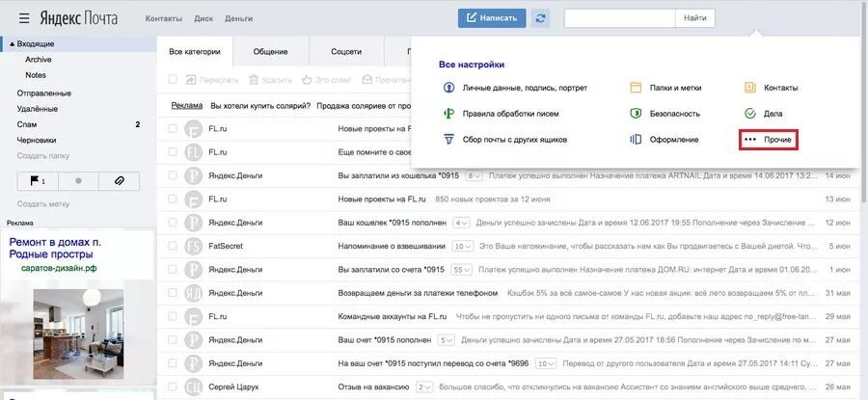Expand thread count 55 on счета message

462,270
